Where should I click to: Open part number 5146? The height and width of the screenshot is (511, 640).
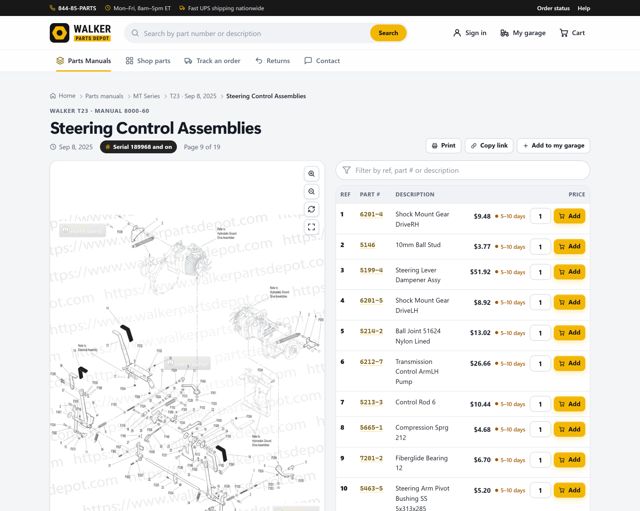pyautogui.click(x=367, y=245)
